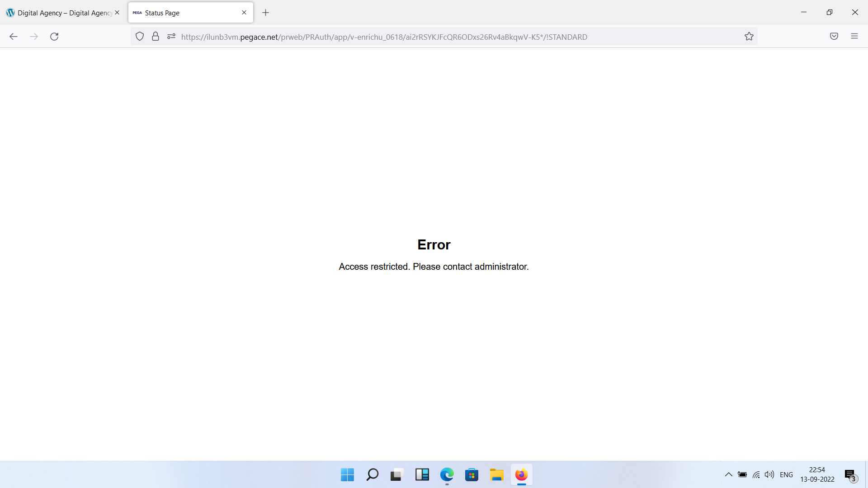The height and width of the screenshot is (488, 868).
Task: Open the tracking protection shield icon
Action: coord(140,37)
